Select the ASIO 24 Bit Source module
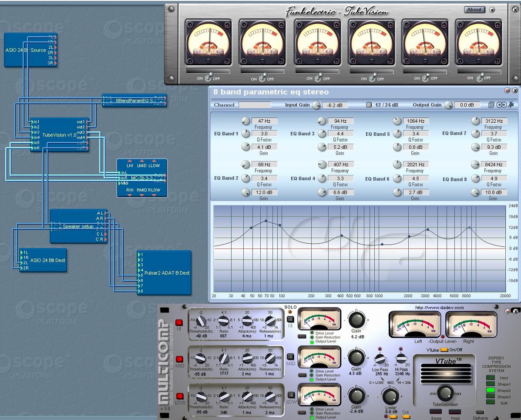521x420 pixels. click(30, 50)
